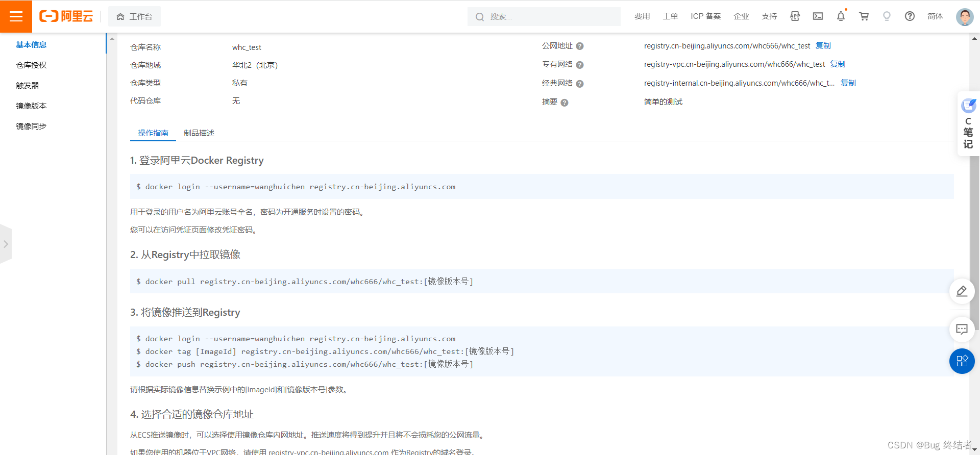Open the C笔记 notes widget

[968, 124]
